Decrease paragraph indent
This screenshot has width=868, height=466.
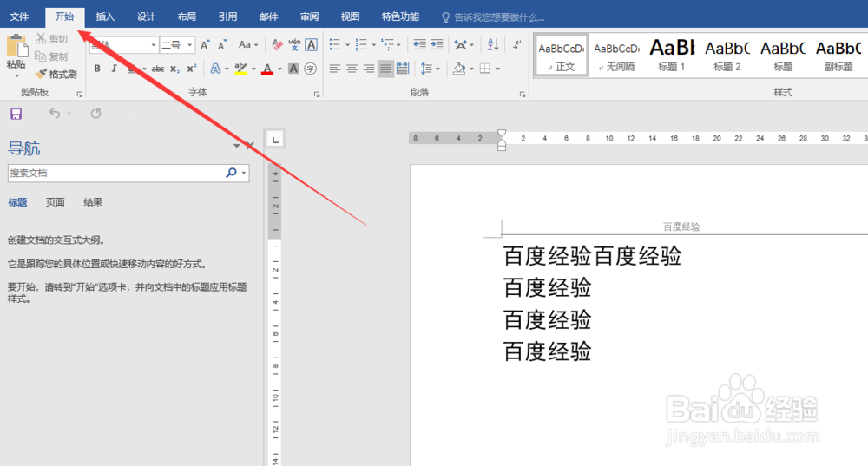(x=419, y=44)
